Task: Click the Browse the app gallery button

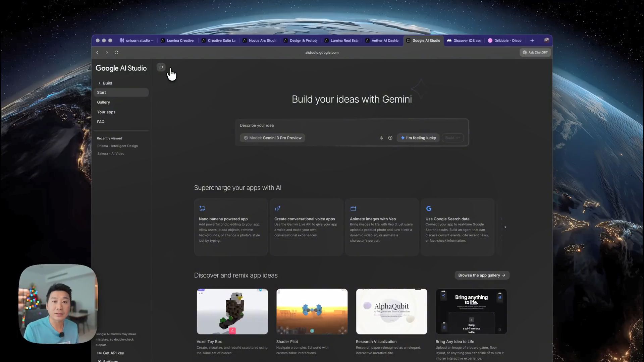Action: click(x=482, y=275)
